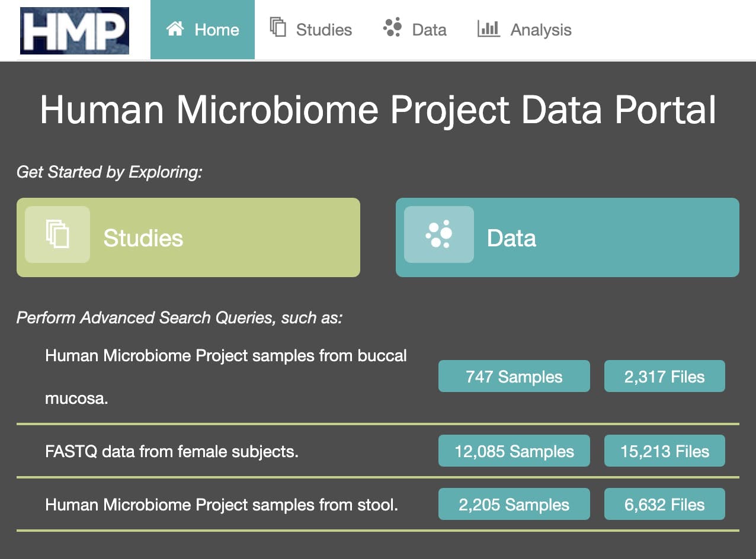This screenshot has height=559, width=756.
Task: Explore the large teal Data button
Action: point(568,237)
